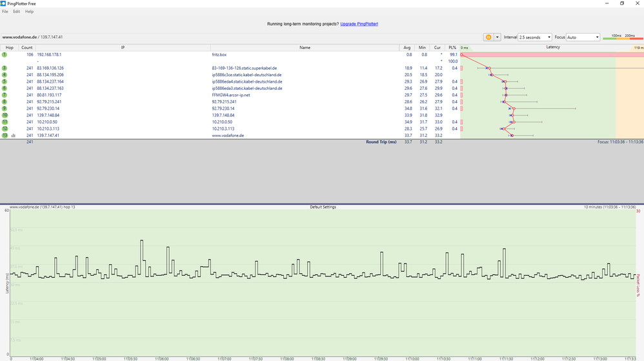Click the red packet loss bar for hop 1
This screenshot has width=644, height=361.
(552, 54)
